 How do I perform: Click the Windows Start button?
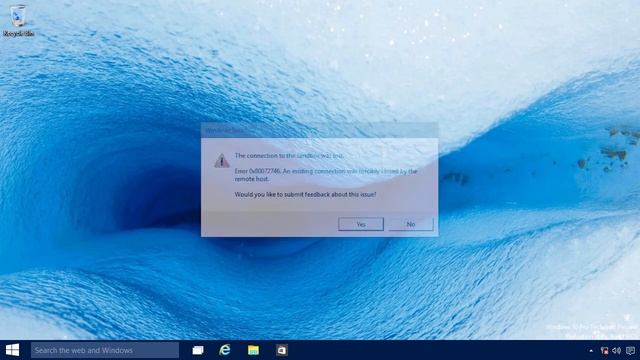click(12, 350)
